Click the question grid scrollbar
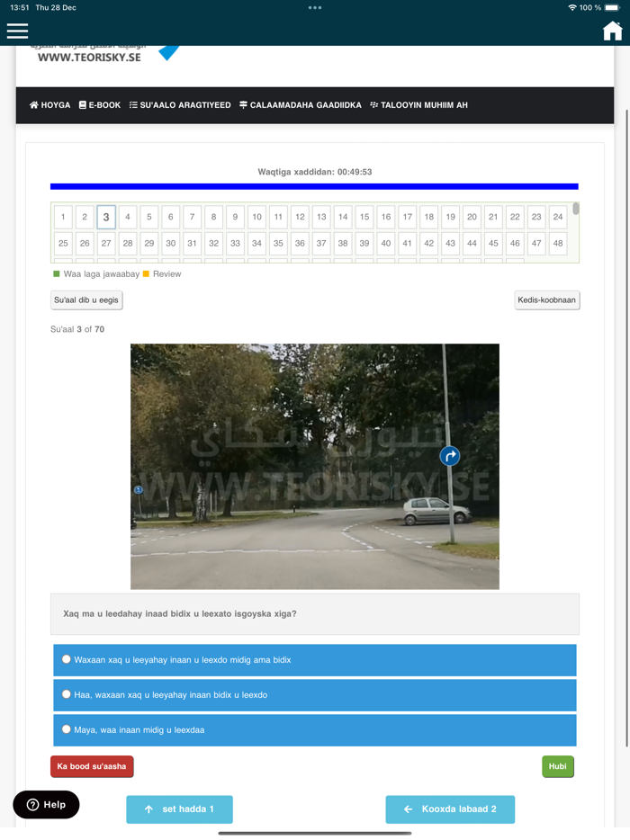This screenshot has width=630, height=840. (575, 209)
